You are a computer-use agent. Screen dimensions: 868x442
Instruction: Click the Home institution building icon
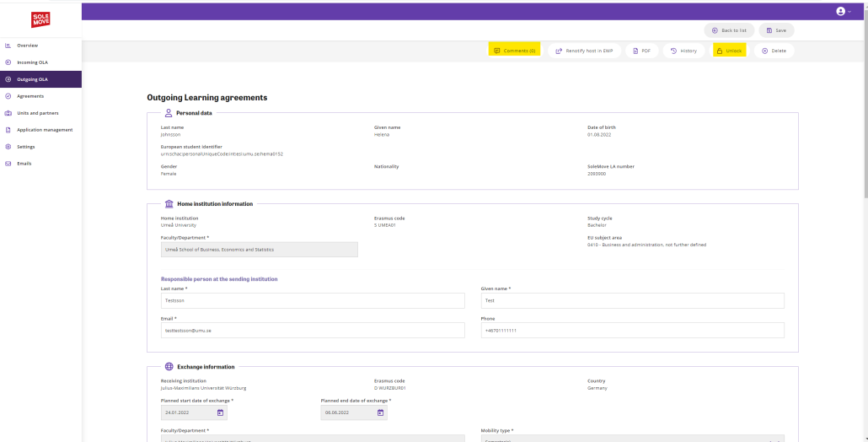pyautogui.click(x=169, y=204)
